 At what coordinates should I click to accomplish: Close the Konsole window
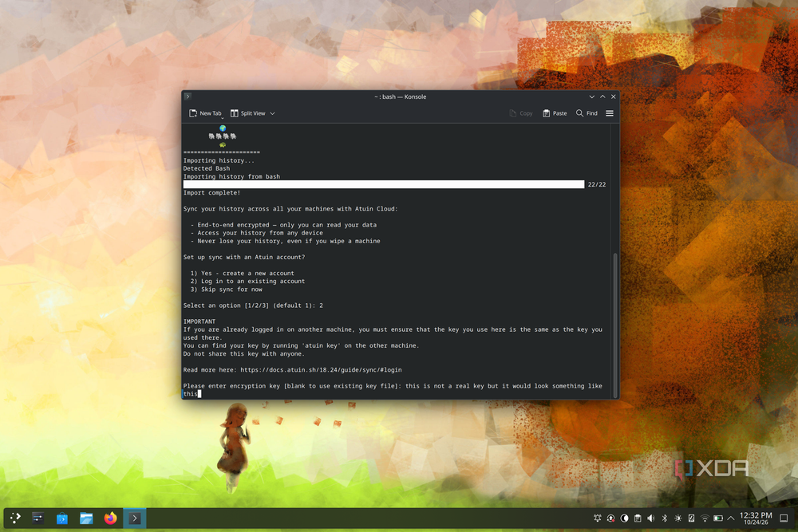(x=613, y=97)
